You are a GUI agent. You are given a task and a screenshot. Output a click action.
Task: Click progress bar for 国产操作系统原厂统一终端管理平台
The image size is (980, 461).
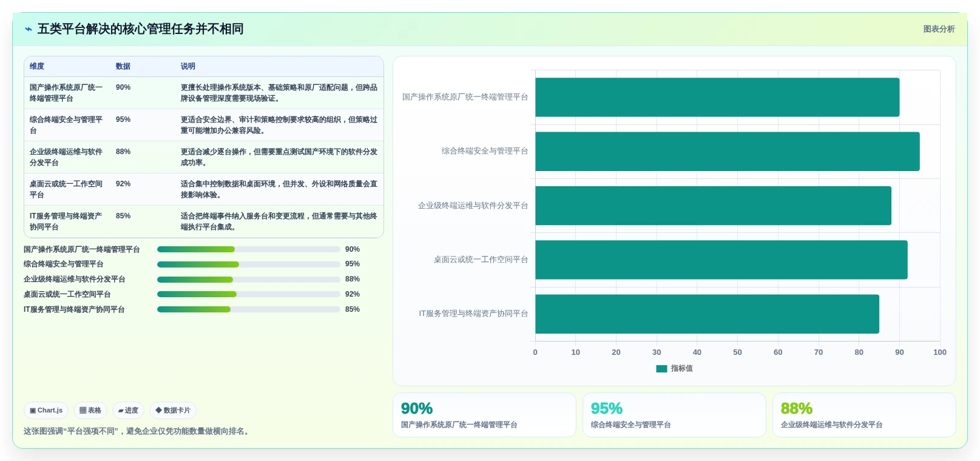[x=249, y=249]
